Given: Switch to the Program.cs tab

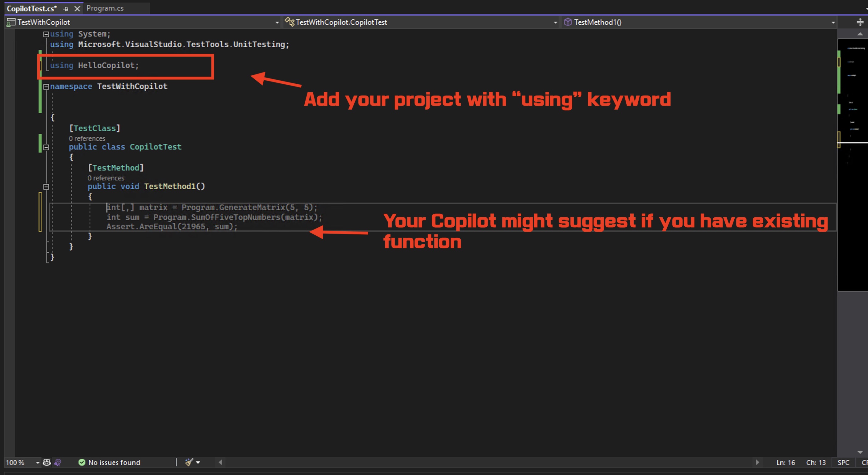Looking at the screenshot, I should point(105,8).
